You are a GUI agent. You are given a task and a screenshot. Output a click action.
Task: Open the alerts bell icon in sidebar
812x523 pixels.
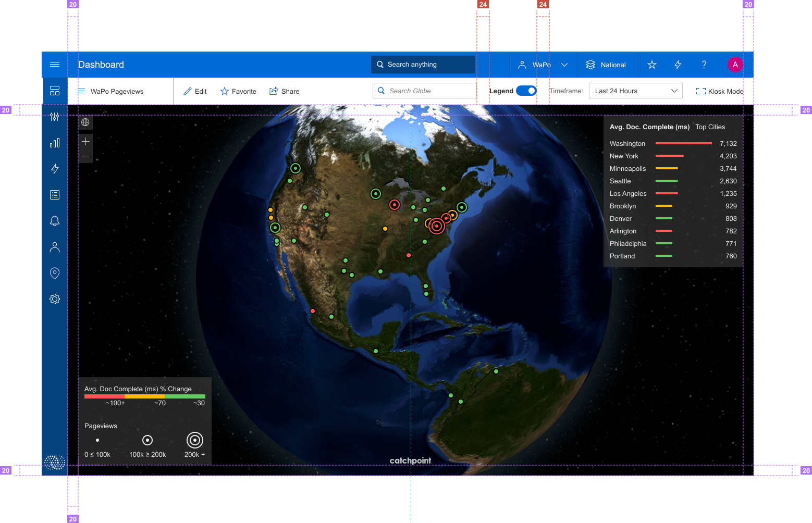pos(55,221)
